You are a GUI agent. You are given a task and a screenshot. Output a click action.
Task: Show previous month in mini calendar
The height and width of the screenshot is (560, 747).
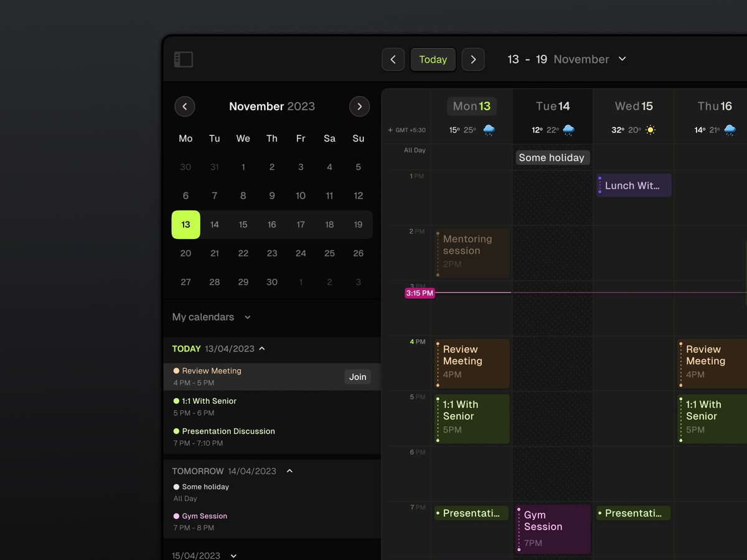pos(185,106)
